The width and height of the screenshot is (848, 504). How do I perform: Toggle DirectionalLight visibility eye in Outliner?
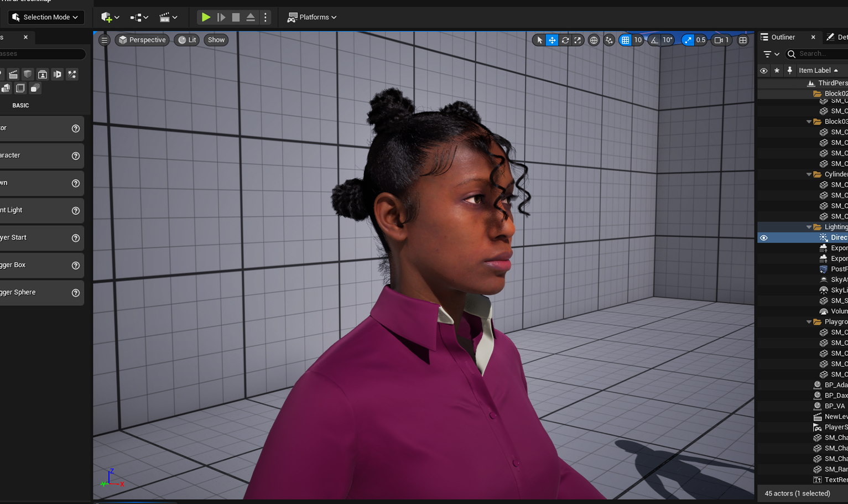point(764,237)
